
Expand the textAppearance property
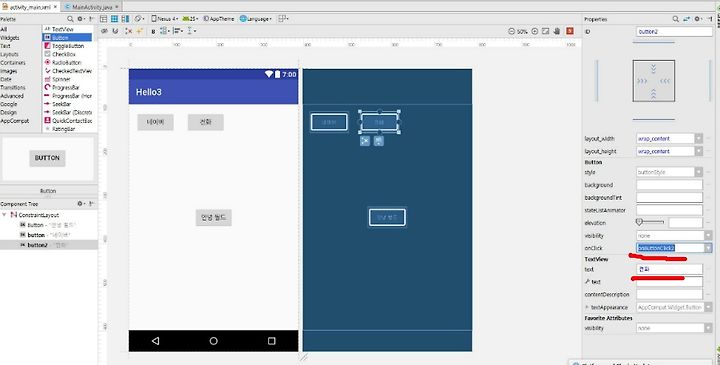coord(587,307)
